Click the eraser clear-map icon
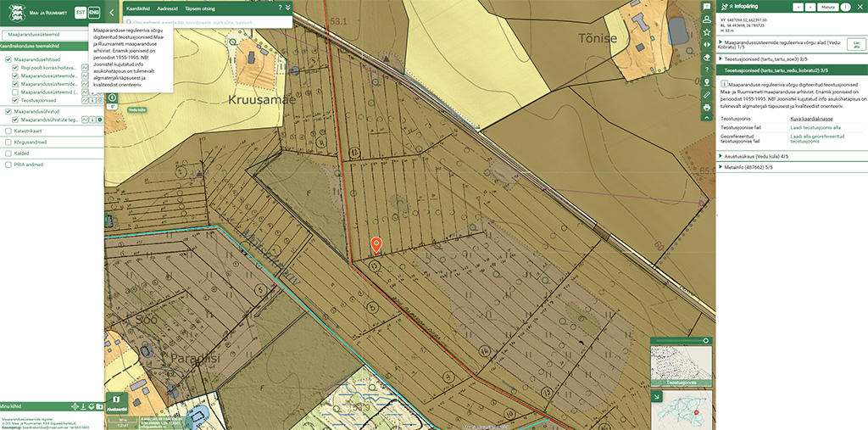This screenshot has width=868, height=430. point(707,58)
